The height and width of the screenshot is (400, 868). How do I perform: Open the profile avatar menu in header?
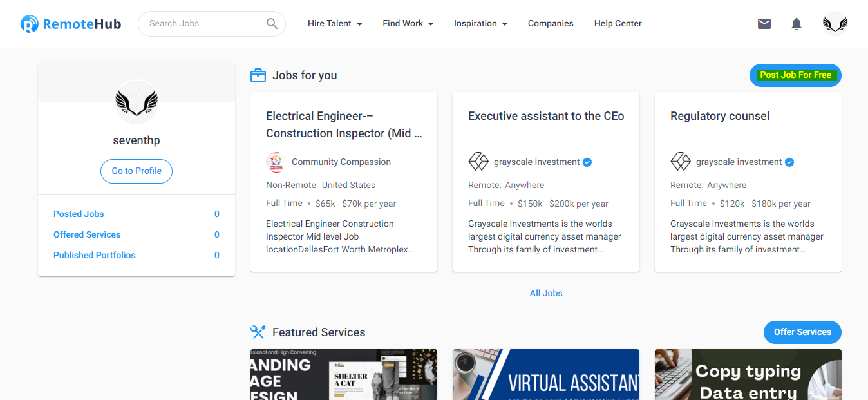point(835,24)
